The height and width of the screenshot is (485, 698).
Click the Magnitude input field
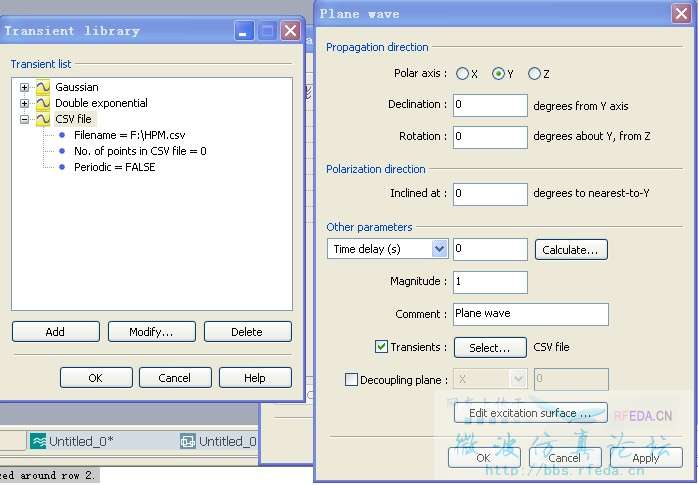pyautogui.click(x=490, y=282)
